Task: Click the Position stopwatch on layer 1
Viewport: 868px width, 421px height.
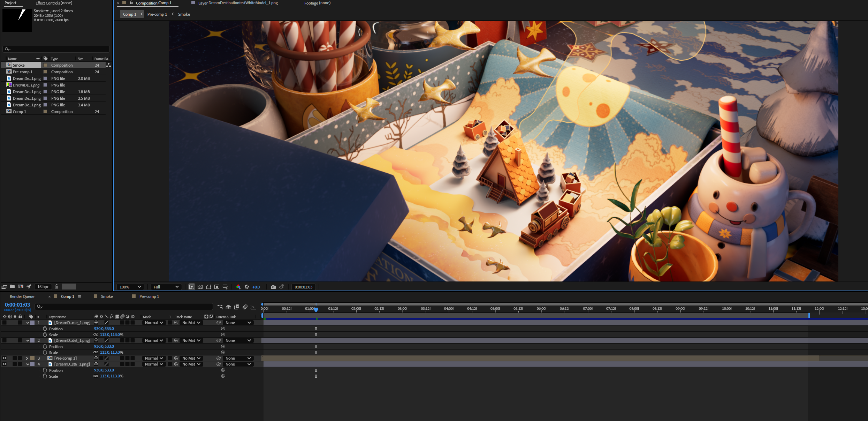Action: click(x=45, y=329)
